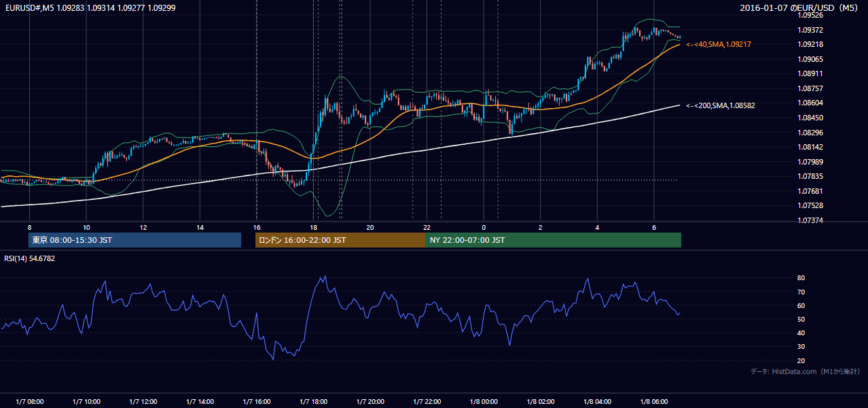
Task: Select the London 16:00-22:00 JST session bar
Action: point(340,240)
